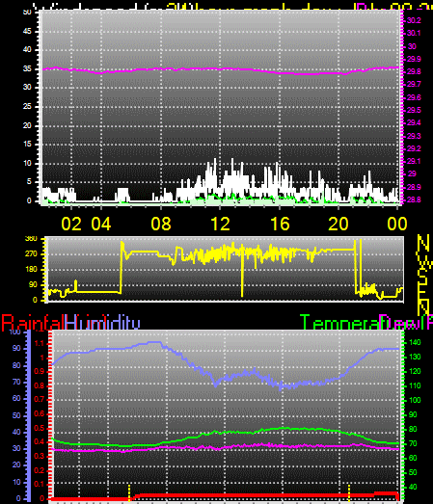
Task: Click the 16 hour label on time axis
Action: [280, 224]
